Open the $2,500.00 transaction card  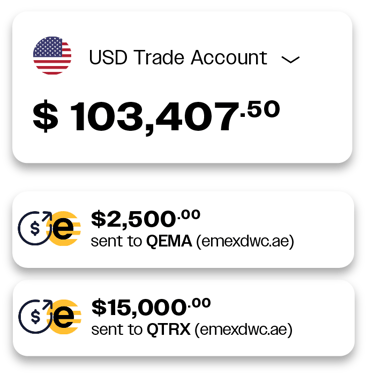[x=183, y=229]
